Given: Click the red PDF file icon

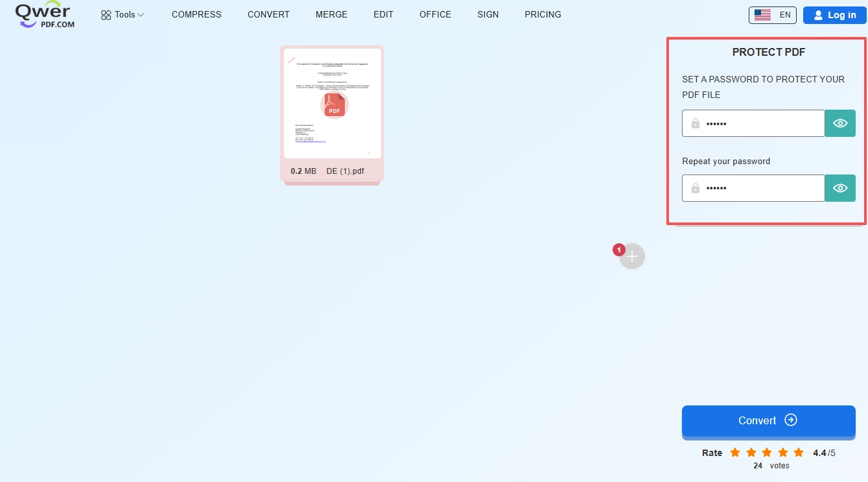Looking at the screenshot, I should (334, 105).
